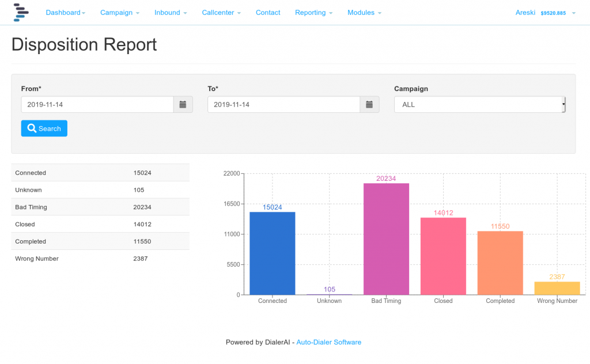Screen dimensions: 590x364
Task: Click the Contact menu item
Action: tap(267, 12)
